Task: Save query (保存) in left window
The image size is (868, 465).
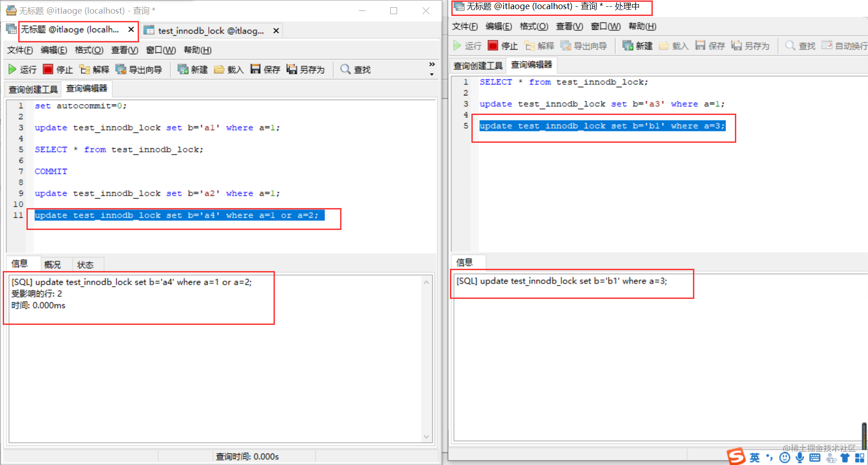Action: [265, 69]
